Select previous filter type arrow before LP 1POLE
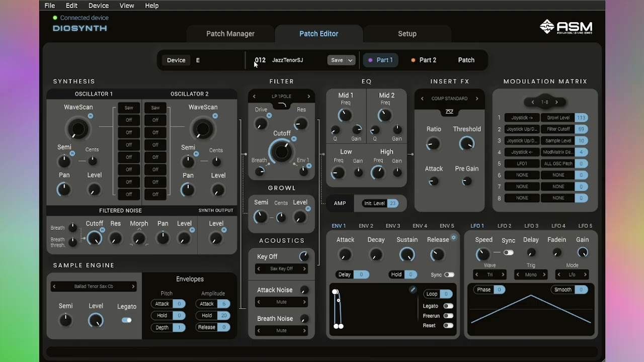Screen dimensions: 644x362 (254, 96)
